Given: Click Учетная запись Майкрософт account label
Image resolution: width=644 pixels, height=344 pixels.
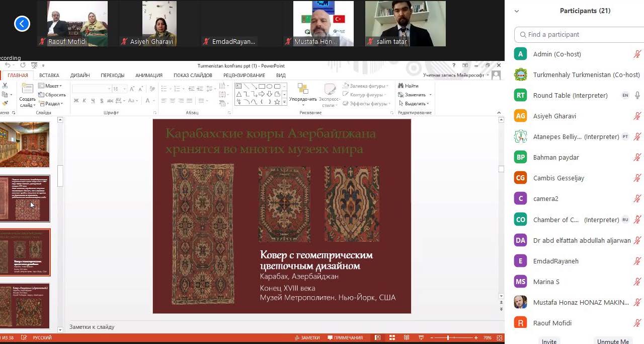Looking at the screenshot, I should click(x=453, y=75).
